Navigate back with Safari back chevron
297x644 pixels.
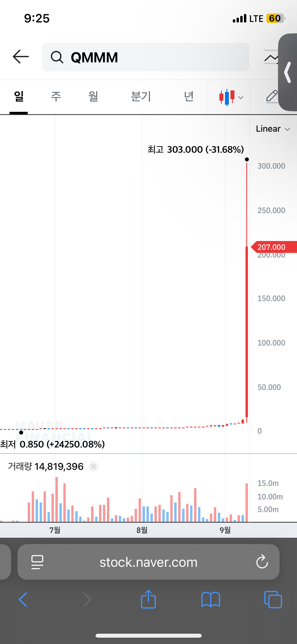(x=23, y=599)
